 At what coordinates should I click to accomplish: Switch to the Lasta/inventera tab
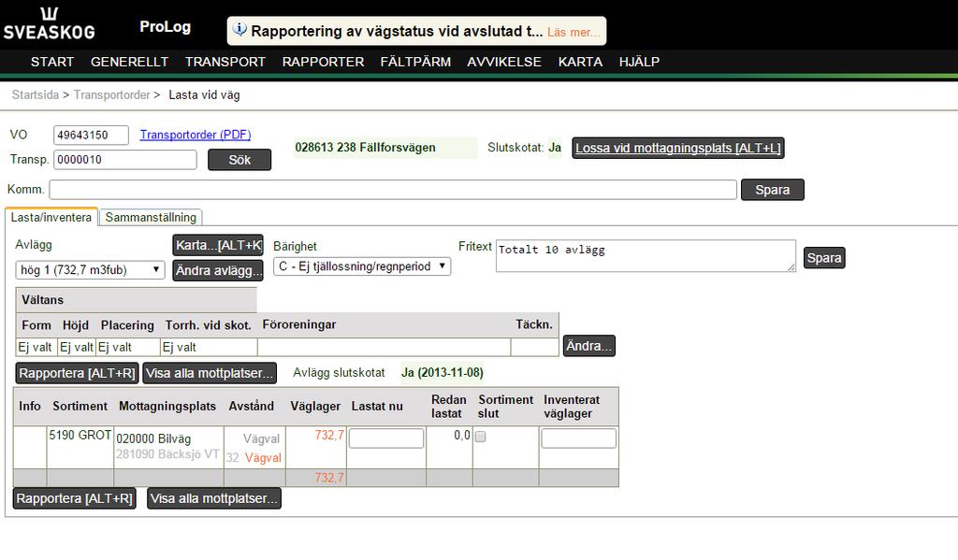point(51,217)
